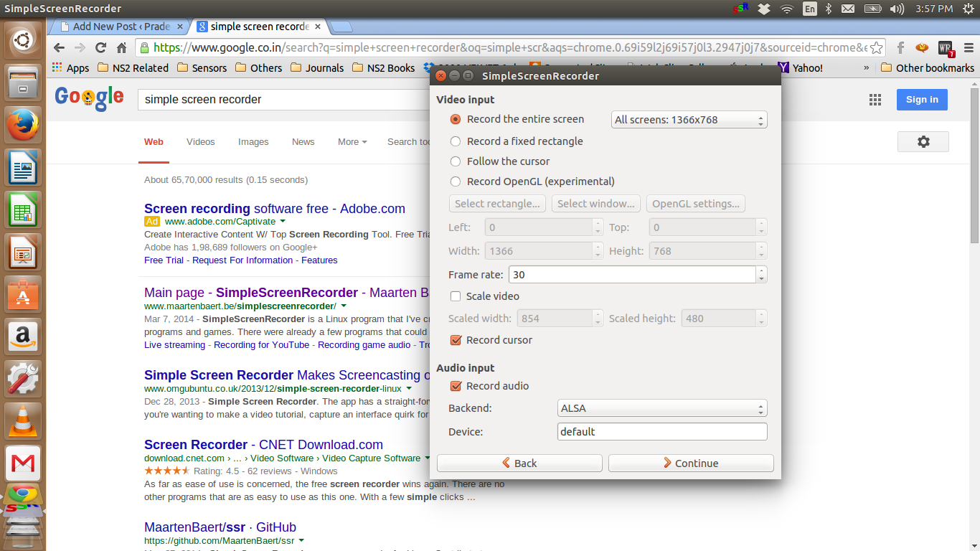Screen dimensions: 980x551
Task: Open NS2 Related bookmarks folder
Action: coord(133,68)
